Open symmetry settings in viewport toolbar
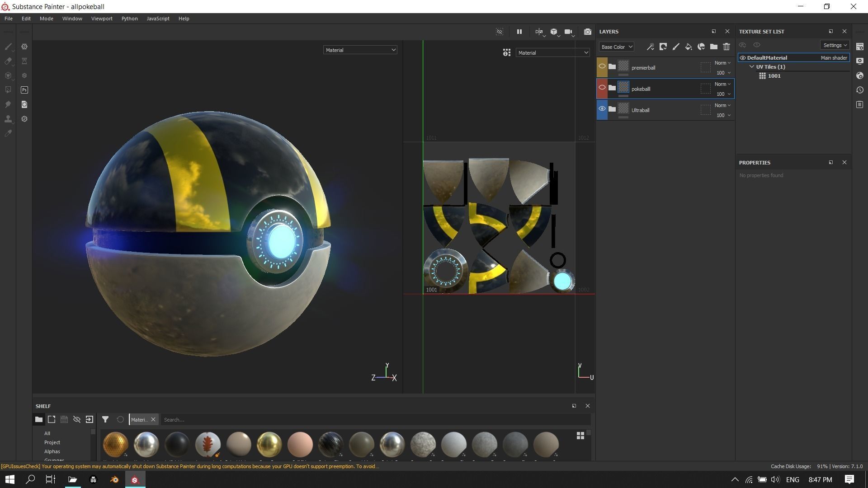 540,32
